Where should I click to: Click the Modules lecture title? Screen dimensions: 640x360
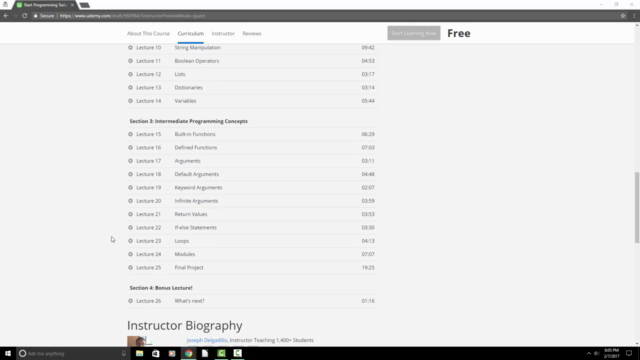coord(185,254)
